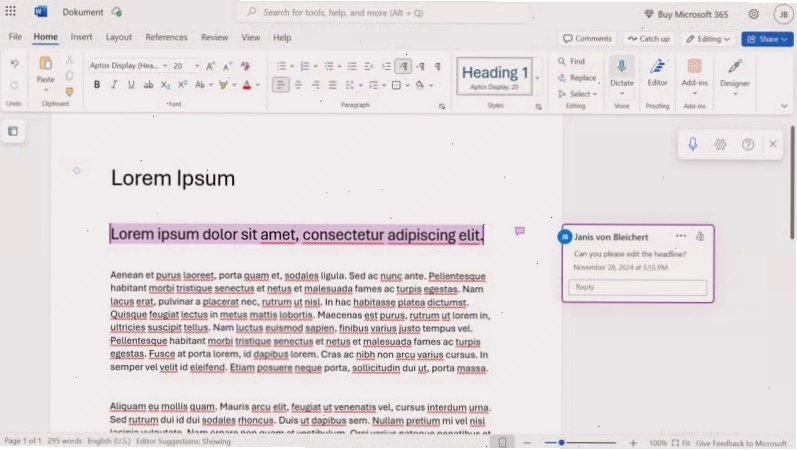The image size is (797, 450).
Task: Click the zoom slider handle
Action: (x=561, y=443)
